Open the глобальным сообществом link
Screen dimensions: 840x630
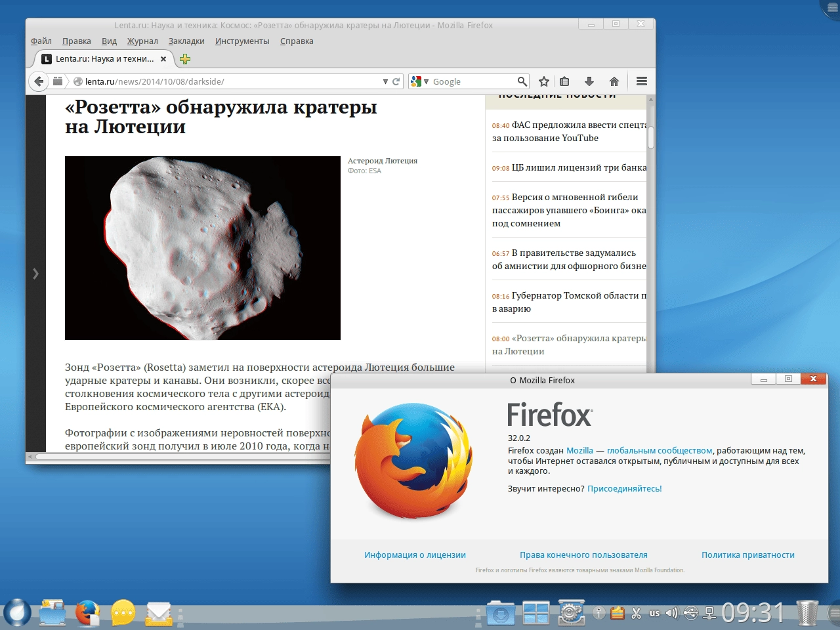[x=660, y=451]
